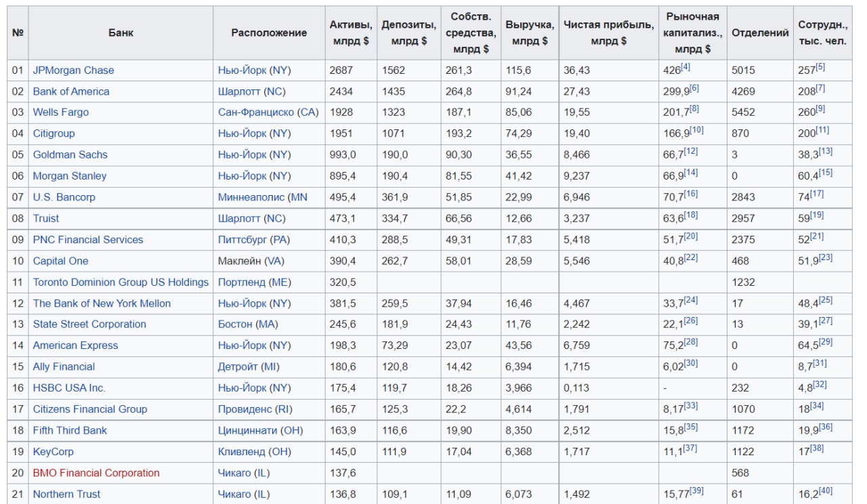Click footnote [16] beside 70,7
This screenshot has height=504, width=867.
coord(691,194)
